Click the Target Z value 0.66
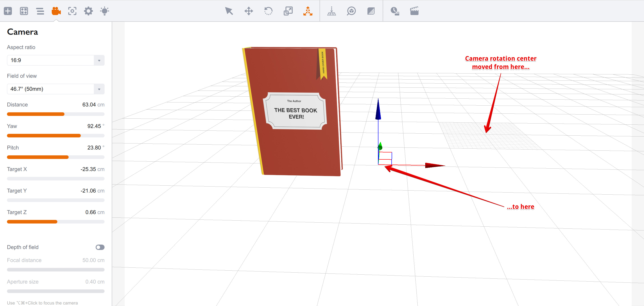The height and width of the screenshot is (306, 644). point(90,212)
